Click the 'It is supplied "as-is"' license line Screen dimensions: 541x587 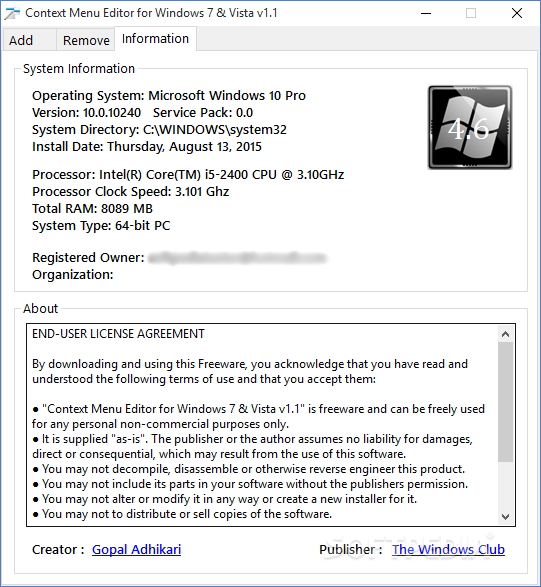click(x=252, y=446)
